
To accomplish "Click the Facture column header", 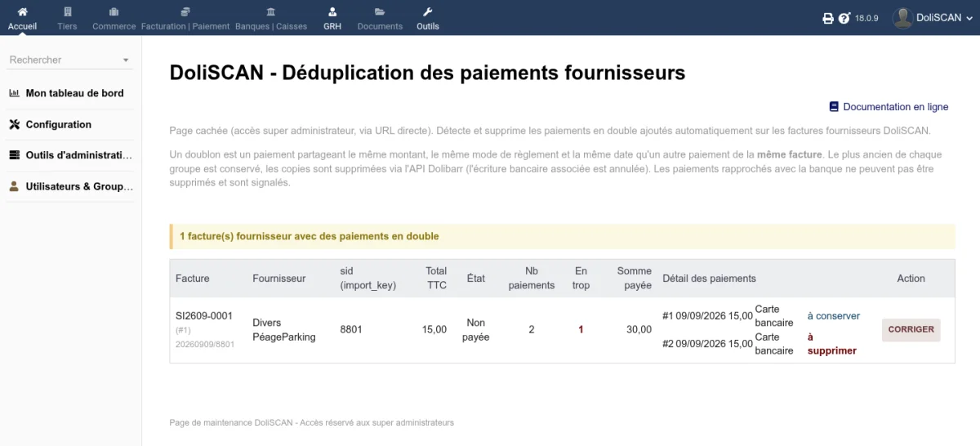I will [x=193, y=279].
